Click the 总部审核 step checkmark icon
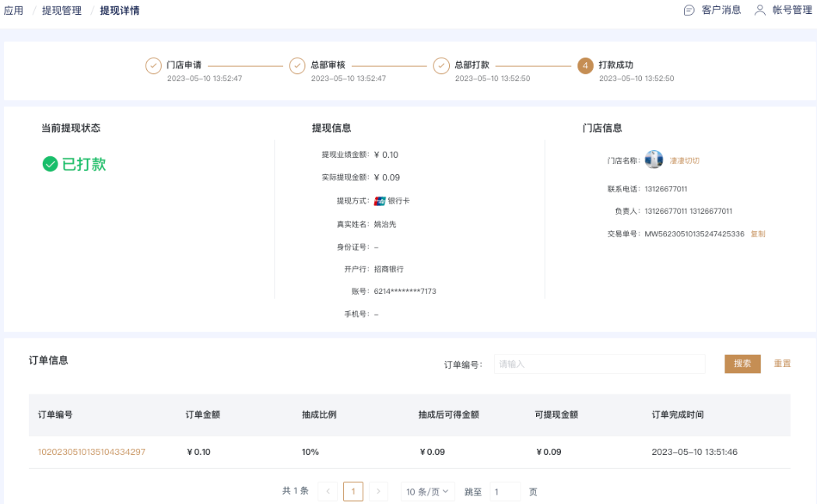817x504 pixels. coord(297,66)
